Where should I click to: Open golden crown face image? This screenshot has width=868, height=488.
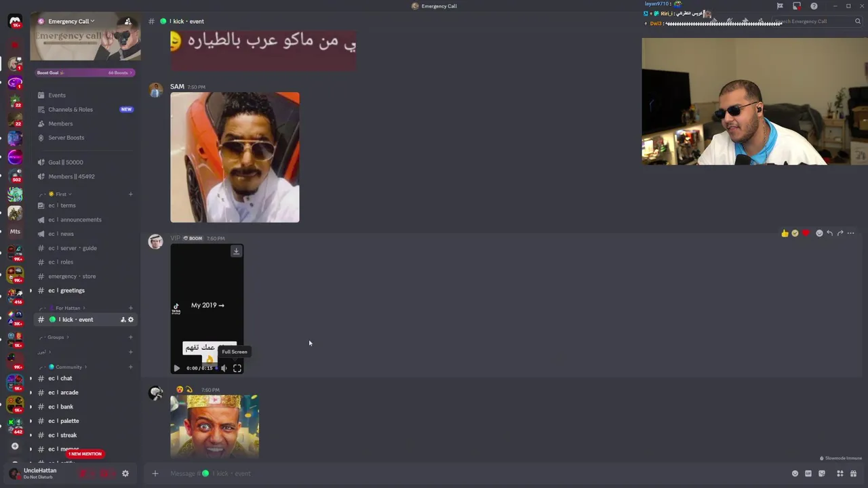point(214,426)
